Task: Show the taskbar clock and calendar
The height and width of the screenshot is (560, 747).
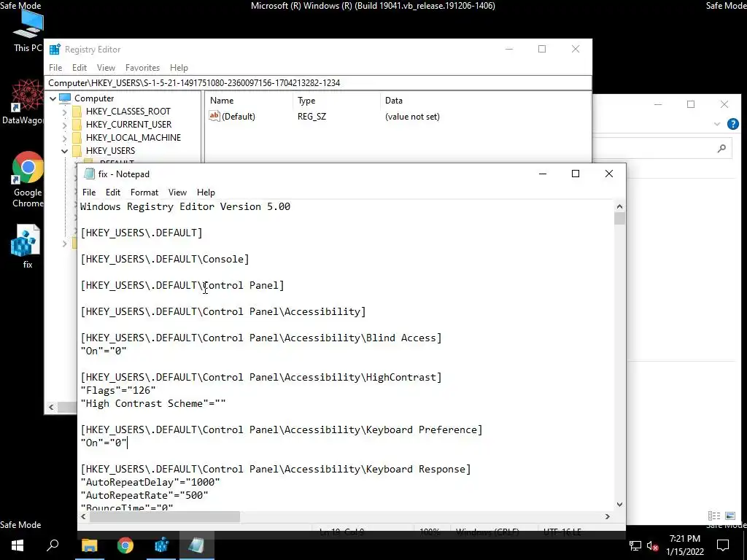Action: 684,545
